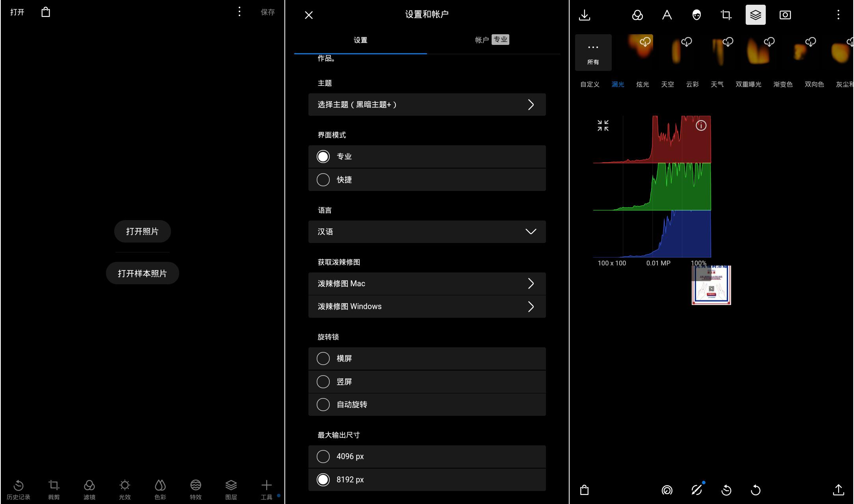Viewport: 854px width, 504px height.
Task: Click the Export/Download icon
Action: click(585, 15)
